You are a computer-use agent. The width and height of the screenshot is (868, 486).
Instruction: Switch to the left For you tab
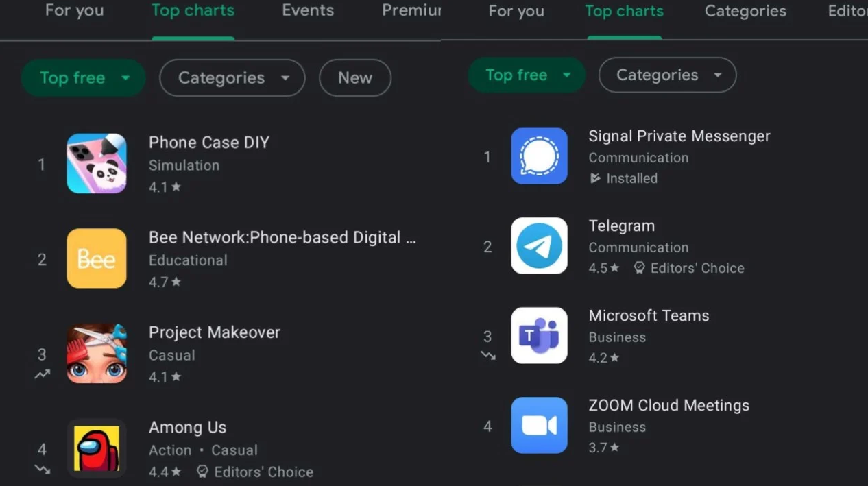point(74,11)
